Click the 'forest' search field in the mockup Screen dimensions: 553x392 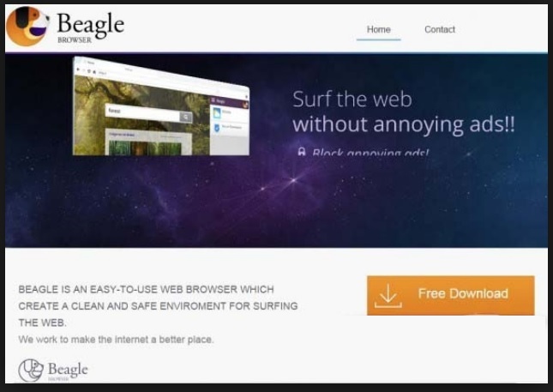click(x=142, y=113)
